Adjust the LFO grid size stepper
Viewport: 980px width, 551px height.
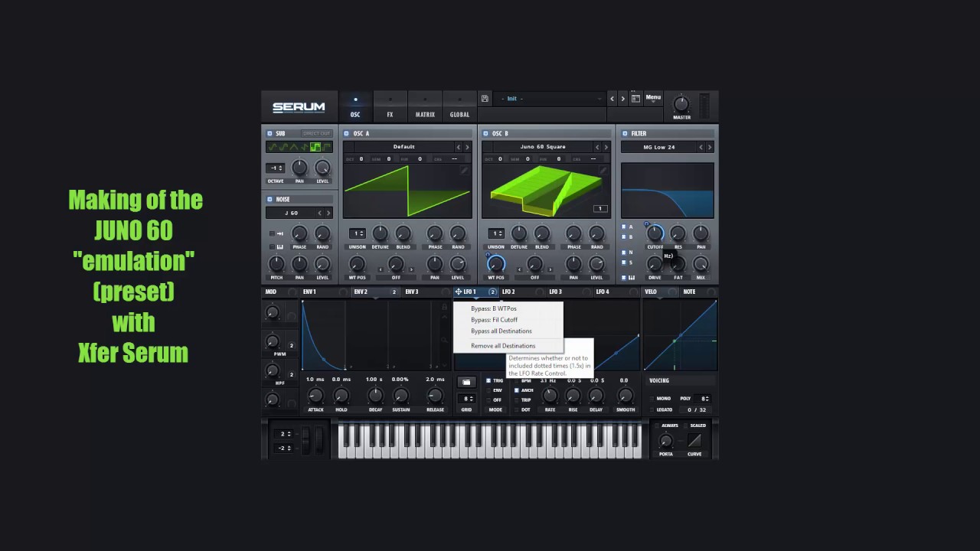466,399
